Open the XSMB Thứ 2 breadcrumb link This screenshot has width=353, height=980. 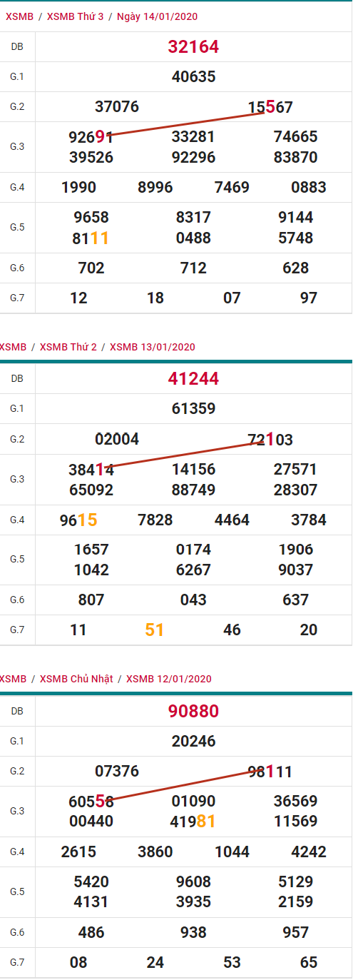tap(68, 347)
